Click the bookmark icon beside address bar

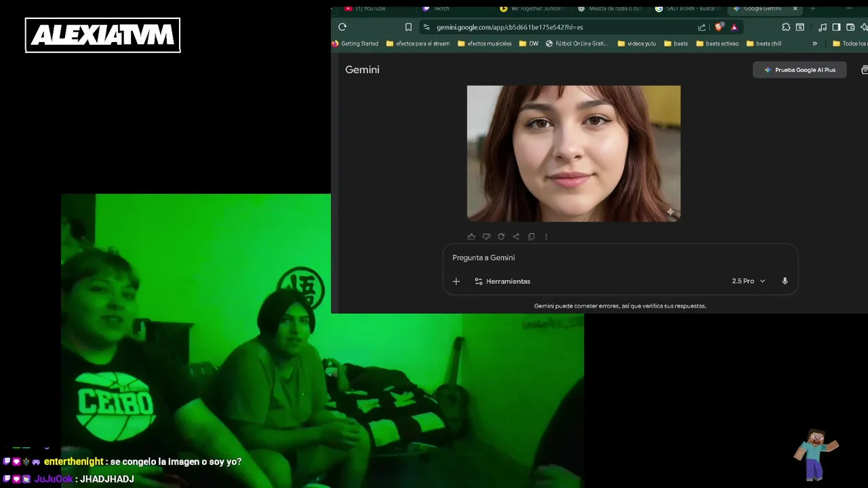(x=408, y=27)
